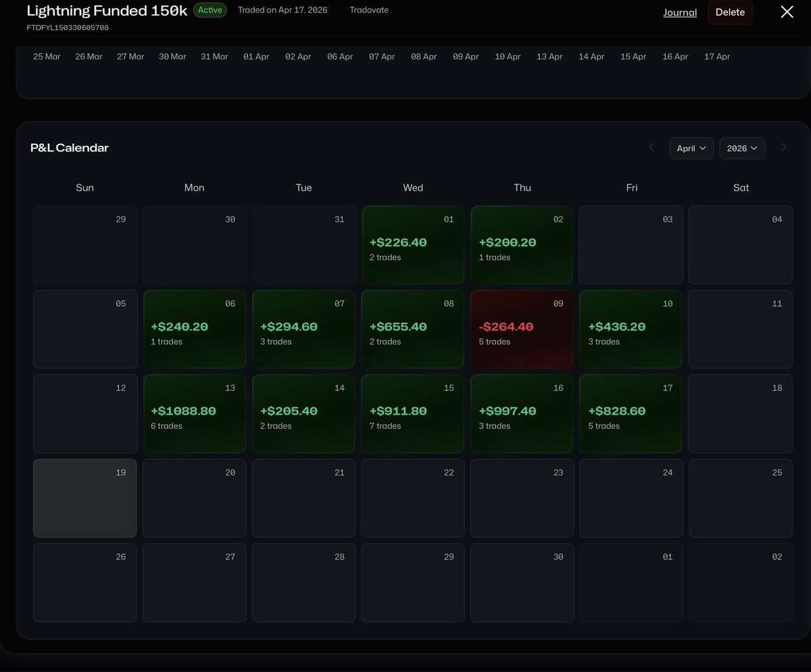Click the Sun column header
The height and width of the screenshot is (672, 811).
tap(85, 188)
